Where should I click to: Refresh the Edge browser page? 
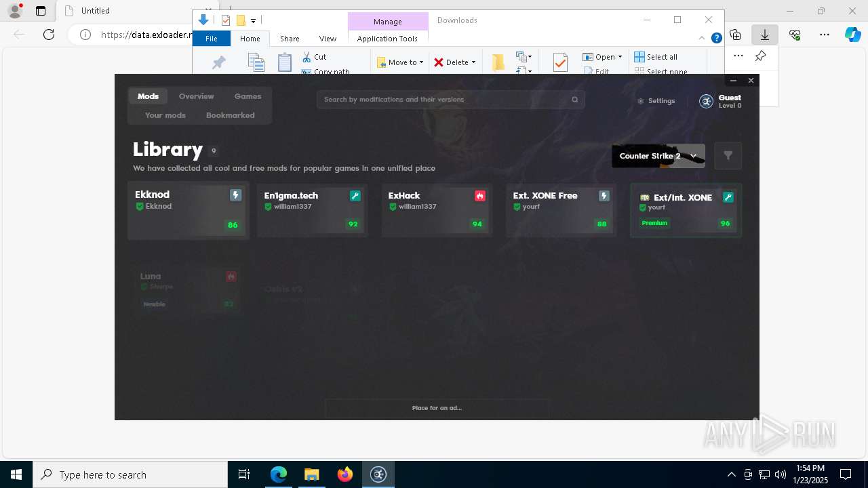pos(49,35)
